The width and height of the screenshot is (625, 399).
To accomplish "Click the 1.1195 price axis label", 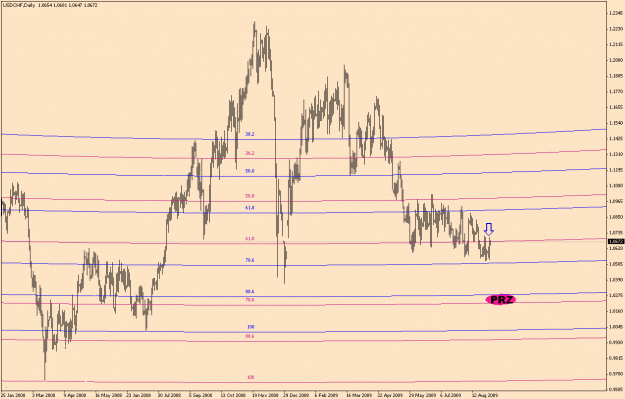I will click(616, 170).
